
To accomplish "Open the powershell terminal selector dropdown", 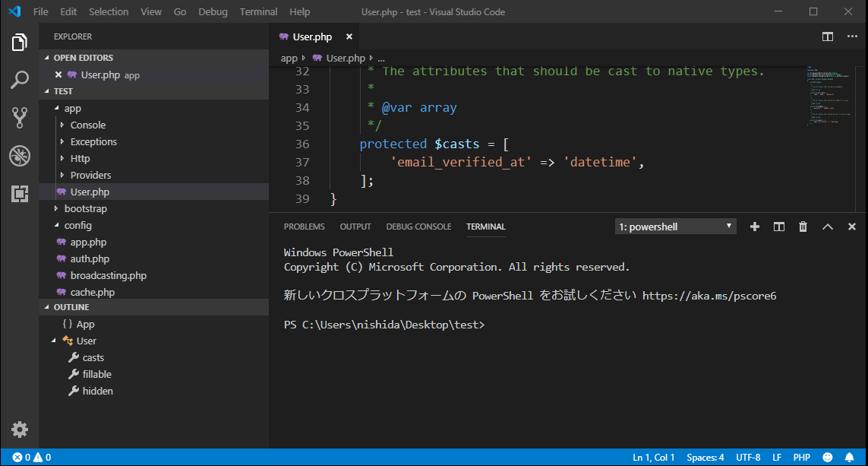I will (x=675, y=227).
